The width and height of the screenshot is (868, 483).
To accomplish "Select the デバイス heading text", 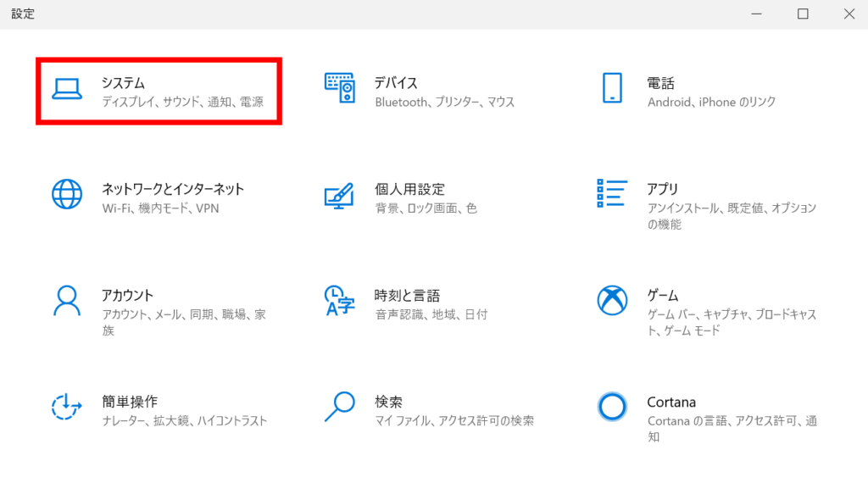I will [396, 83].
